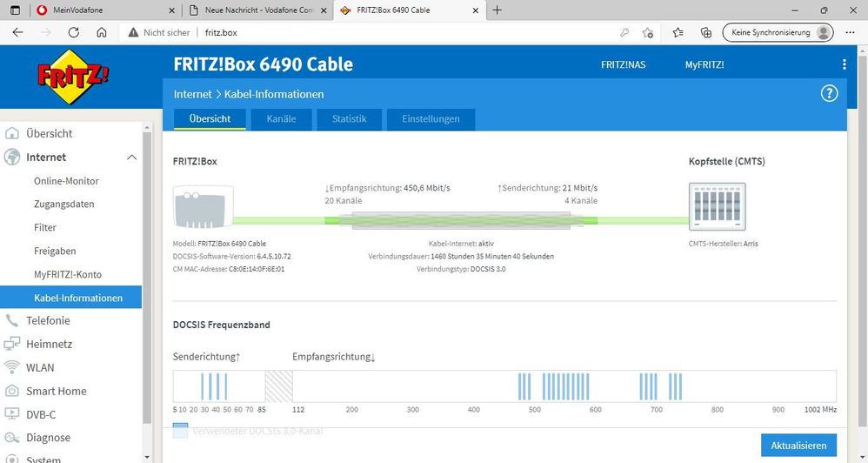Image resolution: width=868 pixels, height=463 pixels.
Task: Open Telefonie menu entry
Action: pyautogui.click(x=48, y=320)
